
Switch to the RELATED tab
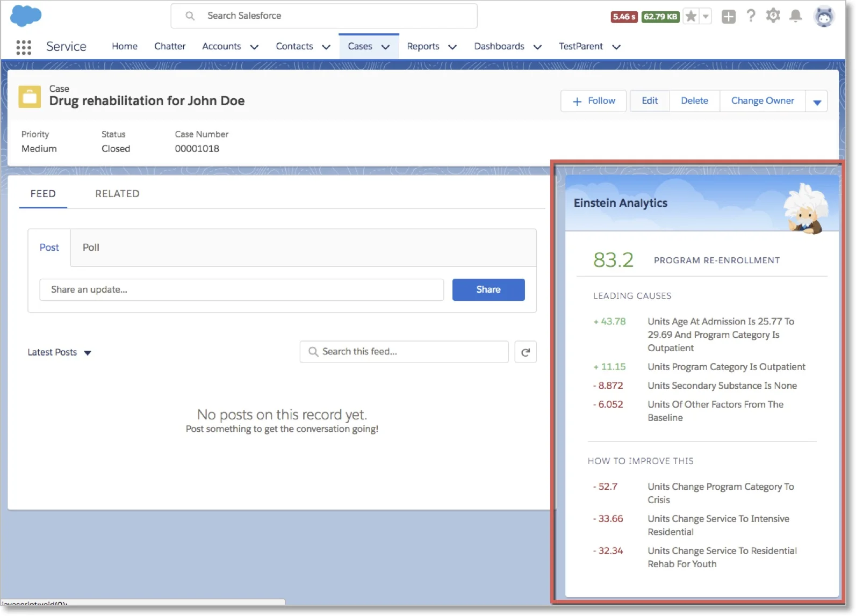point(117,194)
